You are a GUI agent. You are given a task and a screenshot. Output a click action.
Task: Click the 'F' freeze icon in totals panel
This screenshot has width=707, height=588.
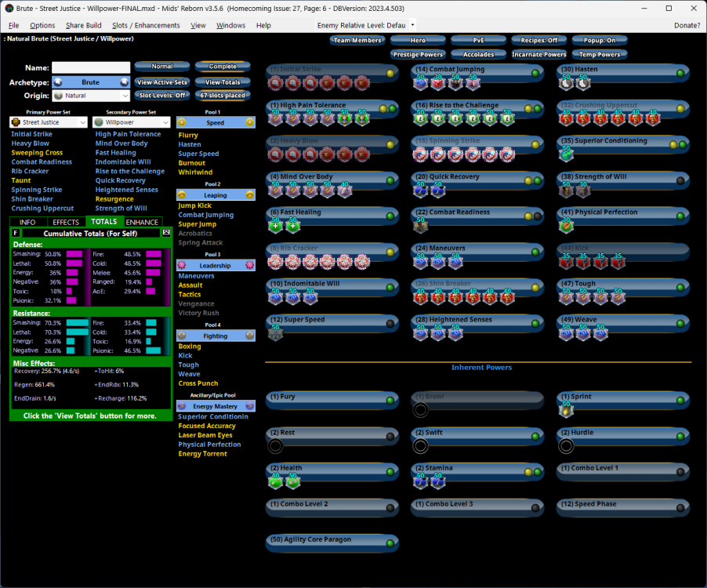(x=16, y=233)
